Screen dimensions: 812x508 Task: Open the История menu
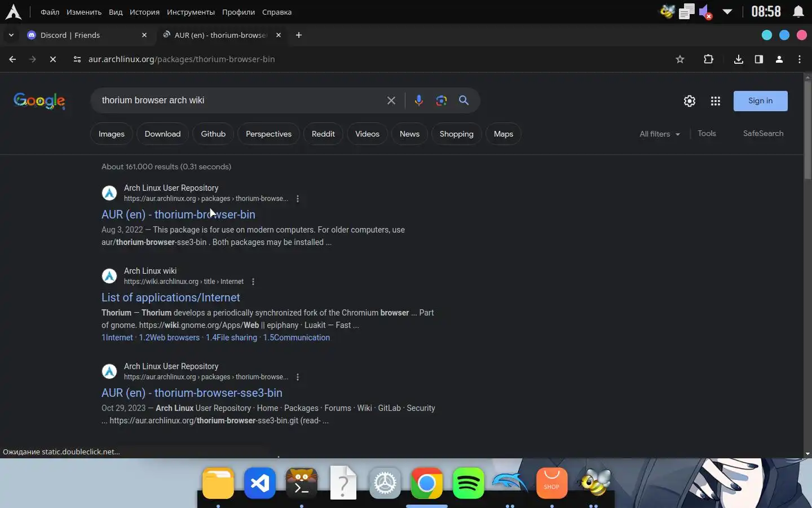point(144,12)
